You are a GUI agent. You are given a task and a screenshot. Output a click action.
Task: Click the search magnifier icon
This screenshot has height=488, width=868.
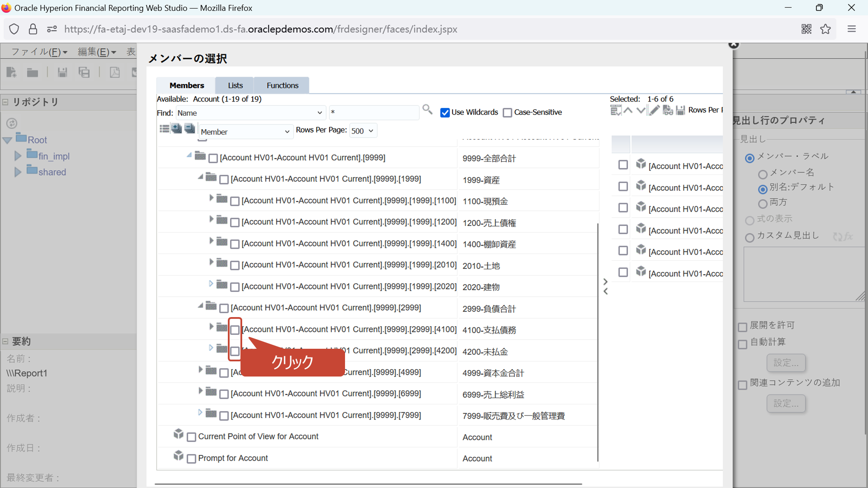coord(427,110)
